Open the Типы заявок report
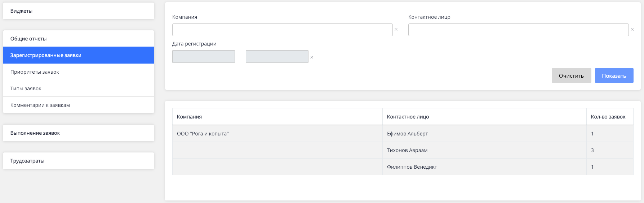 [x=78, y=88]
